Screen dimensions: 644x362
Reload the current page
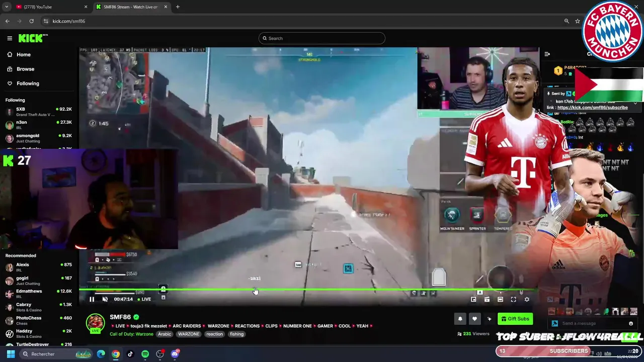31,21
